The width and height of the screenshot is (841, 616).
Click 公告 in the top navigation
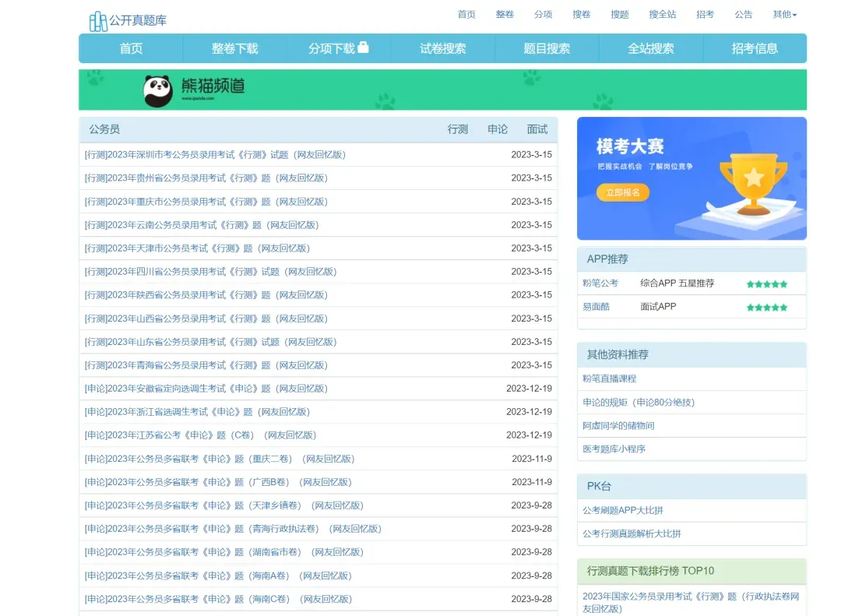[744, 15]
